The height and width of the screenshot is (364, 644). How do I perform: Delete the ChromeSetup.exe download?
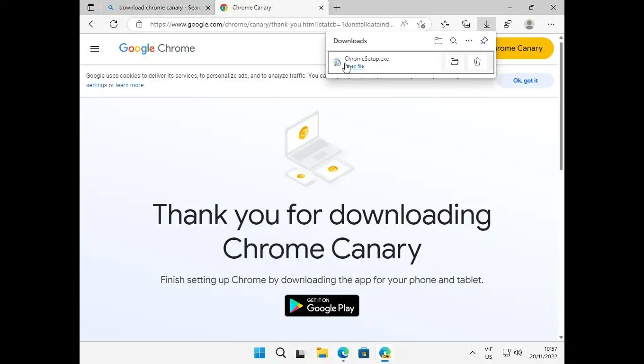point(477,62)
